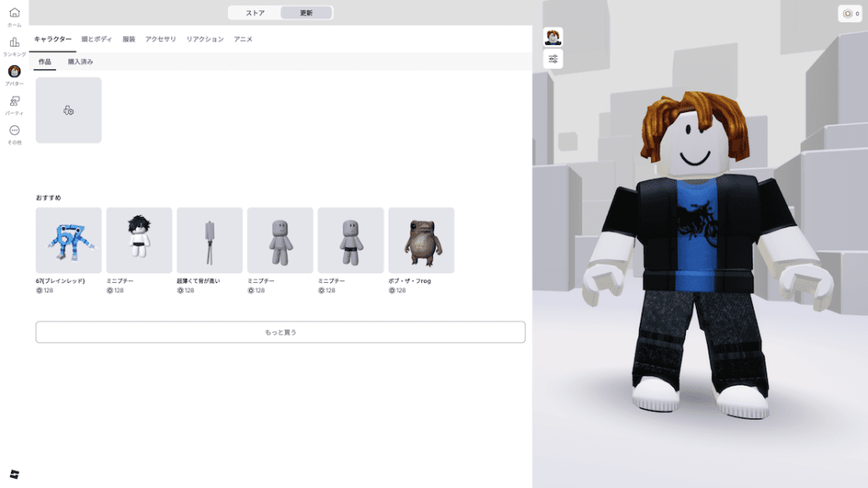The image size is (868, 488).
Task: Click the Roblox logo at bottom left
Action: (14, 474)
